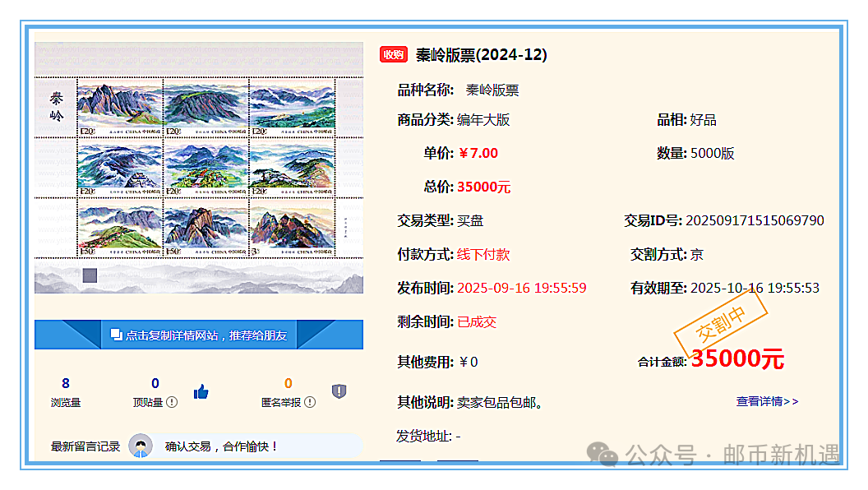The height and width of the screenshot is (490, 868).
Task: Click the red 收购 tag badge
Action: click(x=394, y=55)
